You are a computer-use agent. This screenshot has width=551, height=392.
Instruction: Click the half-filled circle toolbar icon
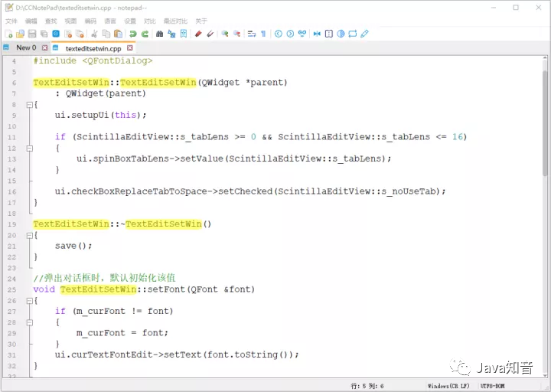341,34
